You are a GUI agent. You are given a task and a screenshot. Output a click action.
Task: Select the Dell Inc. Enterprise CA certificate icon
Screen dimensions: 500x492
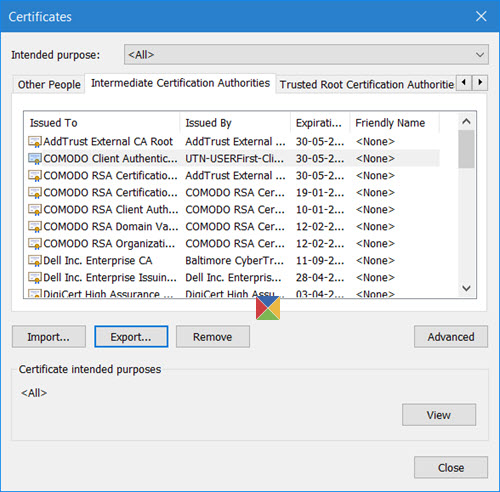tap(35, 261)
